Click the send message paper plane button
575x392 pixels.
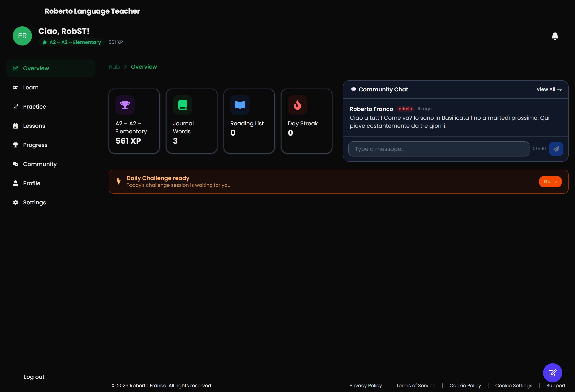click(556, 149)
